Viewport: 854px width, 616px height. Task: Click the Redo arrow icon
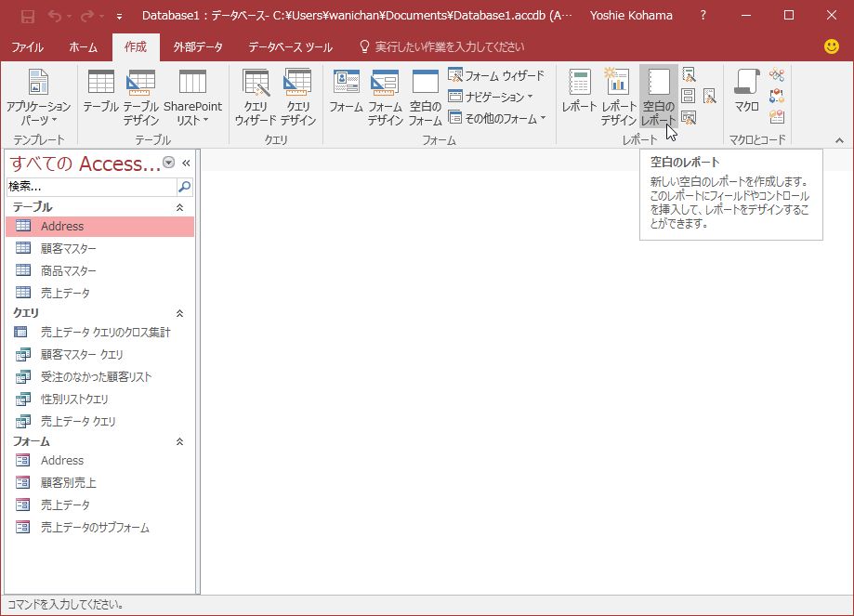click(87, 17)
